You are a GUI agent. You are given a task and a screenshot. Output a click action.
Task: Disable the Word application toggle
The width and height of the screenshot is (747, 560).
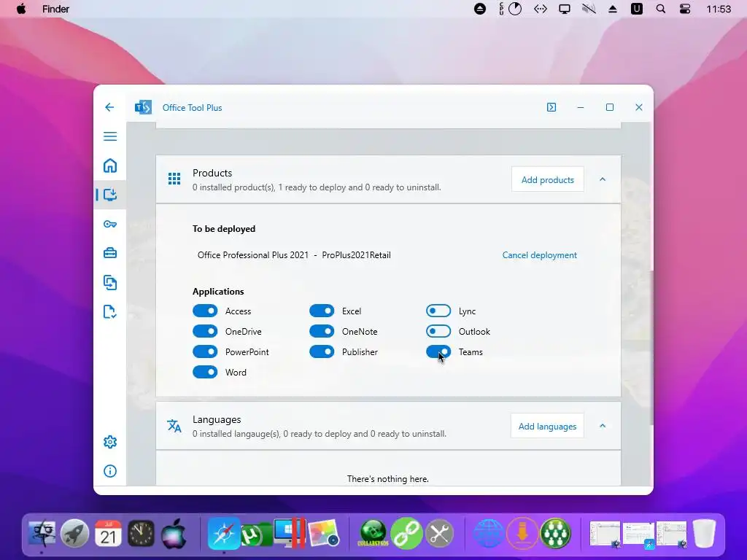pyautogui.click(x=205, y=373)
